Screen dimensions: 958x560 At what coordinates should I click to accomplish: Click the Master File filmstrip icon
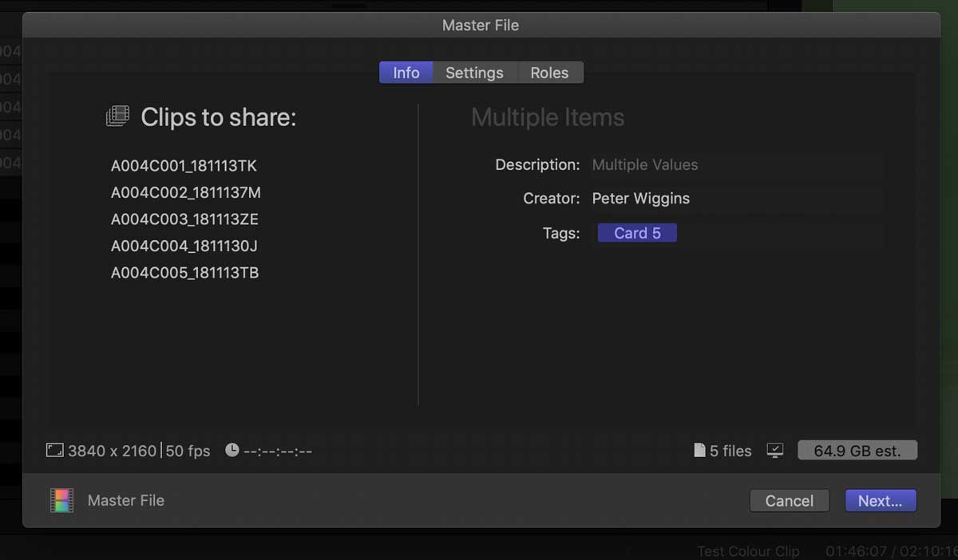(61, 500)
